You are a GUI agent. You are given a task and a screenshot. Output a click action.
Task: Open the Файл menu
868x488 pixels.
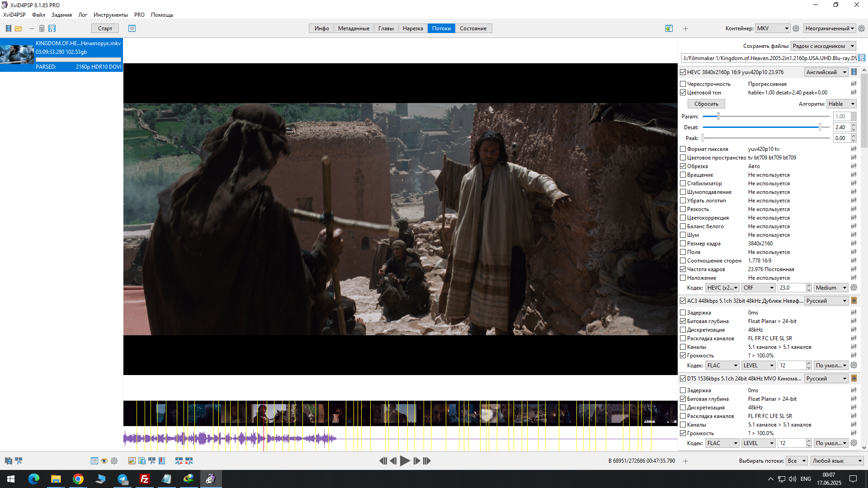[x=38, y=15]
